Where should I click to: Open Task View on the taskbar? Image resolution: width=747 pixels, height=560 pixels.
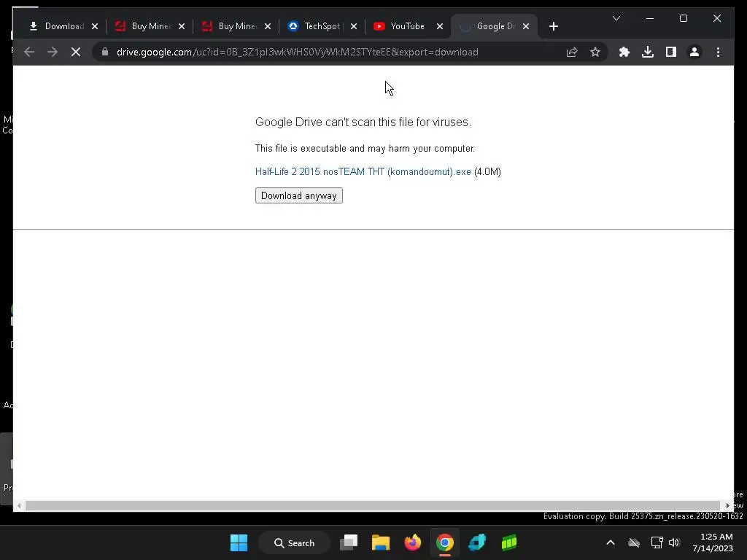(x=349, y=542)
